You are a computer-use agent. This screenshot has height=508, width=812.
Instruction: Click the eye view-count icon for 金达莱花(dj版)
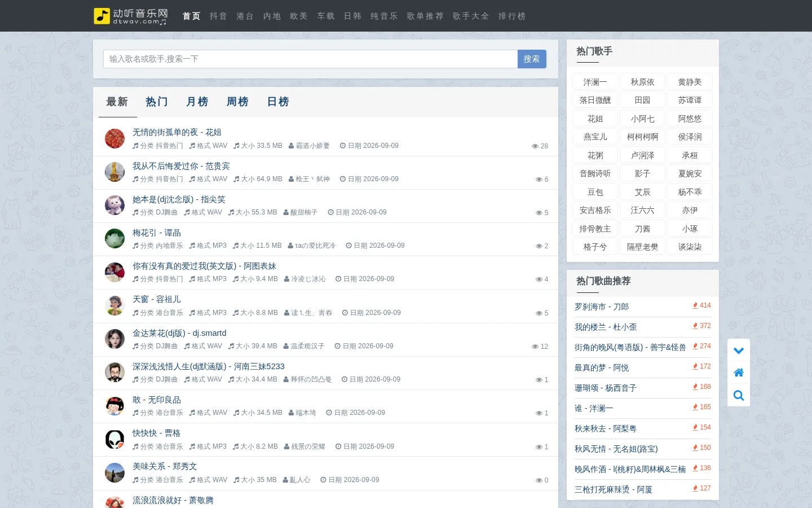[x=535, y=347]
